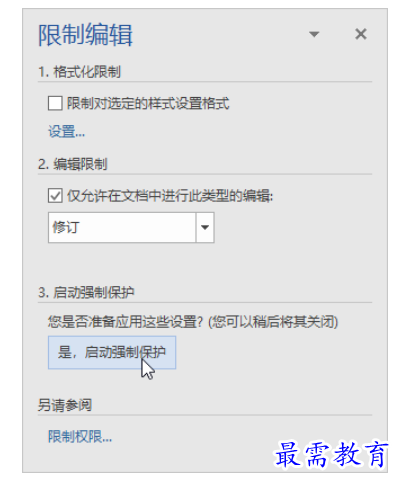Close the 限制编辑 pane

point(361,34)
